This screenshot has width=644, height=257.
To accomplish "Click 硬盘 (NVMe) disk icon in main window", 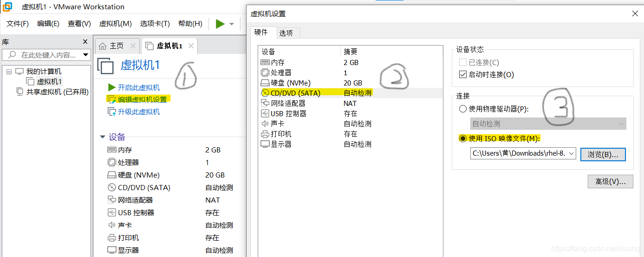I will tap(111, 175).
